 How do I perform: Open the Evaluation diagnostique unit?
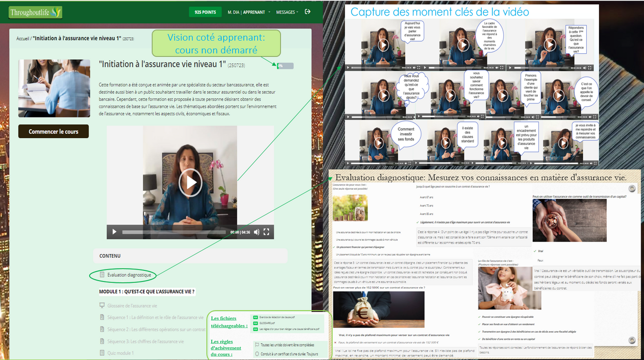[x=129, y=275]
